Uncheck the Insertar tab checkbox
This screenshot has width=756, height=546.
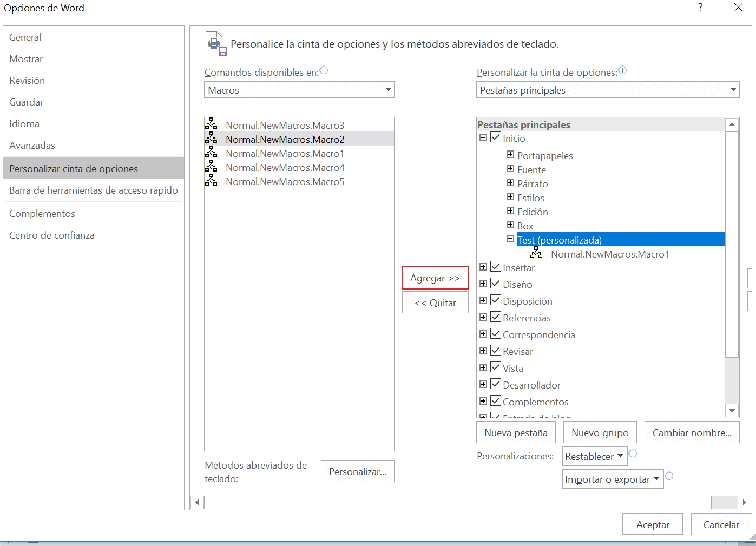(x=496, y=267)
